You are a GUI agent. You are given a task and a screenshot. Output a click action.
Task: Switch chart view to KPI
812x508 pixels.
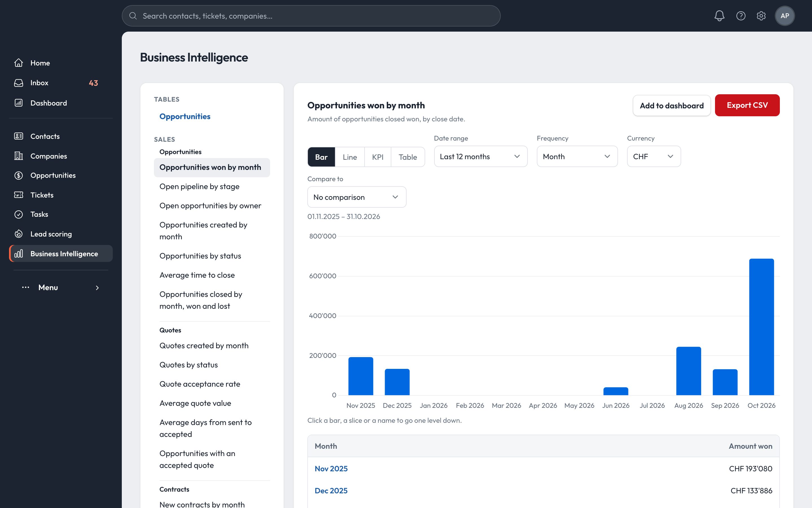378,157
